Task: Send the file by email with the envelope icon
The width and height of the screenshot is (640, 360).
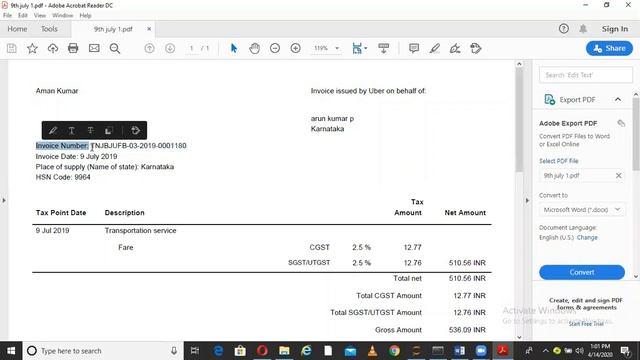Action: [x=94, y=49]
